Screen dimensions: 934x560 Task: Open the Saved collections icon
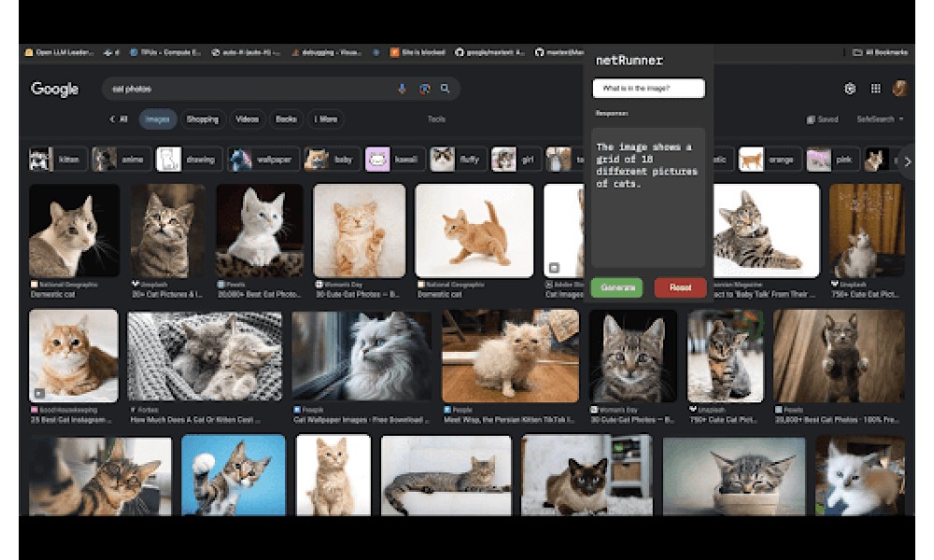click(x=822, y=119)
